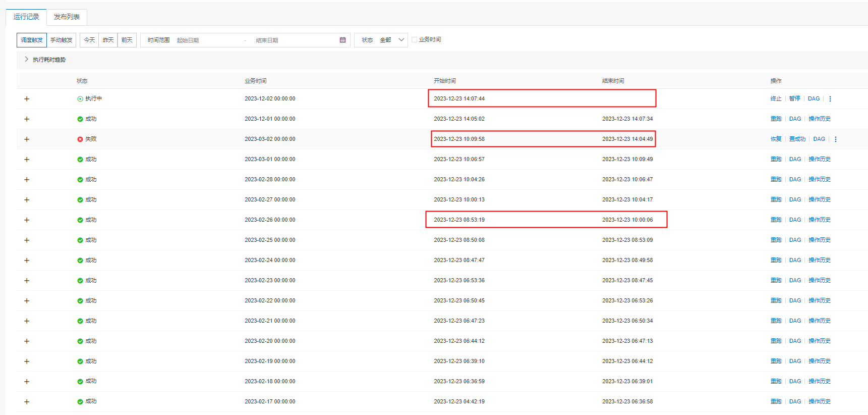Open DAG for the 2023-02-22 row

coord(795,301)
